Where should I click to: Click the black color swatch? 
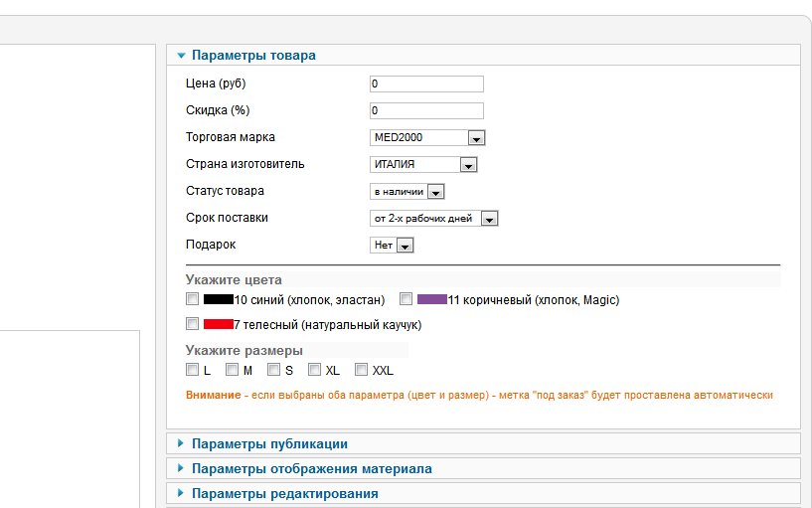pos(218,298)
